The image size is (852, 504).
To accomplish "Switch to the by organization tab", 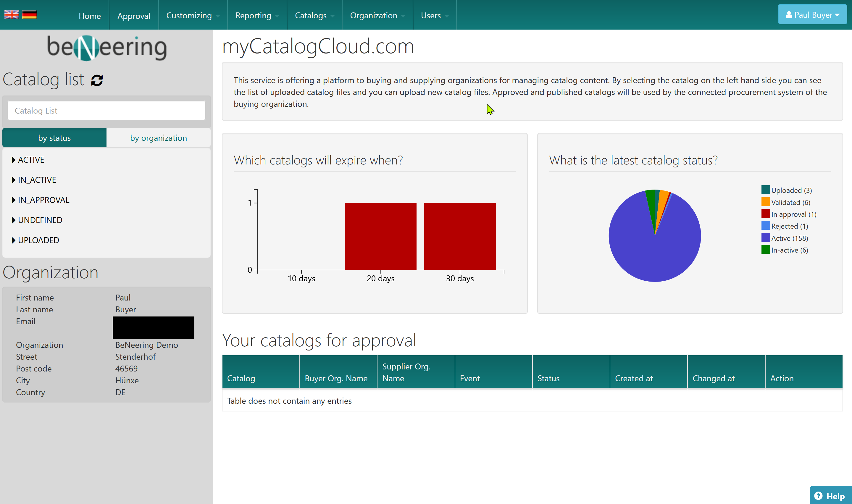I will tap(158, 138).
